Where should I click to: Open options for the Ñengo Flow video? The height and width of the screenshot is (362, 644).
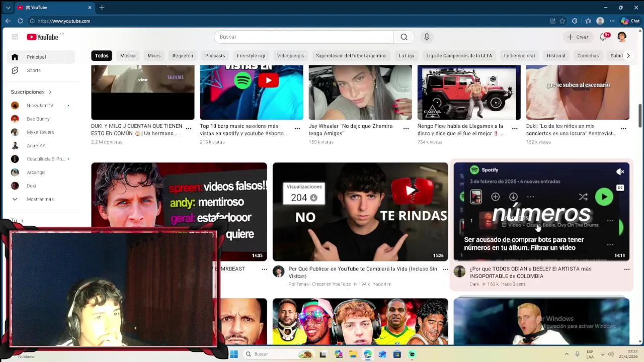515,129
